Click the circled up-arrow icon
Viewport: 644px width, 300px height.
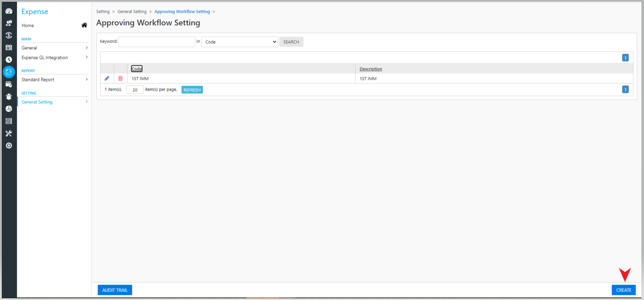tap(8, 146)
